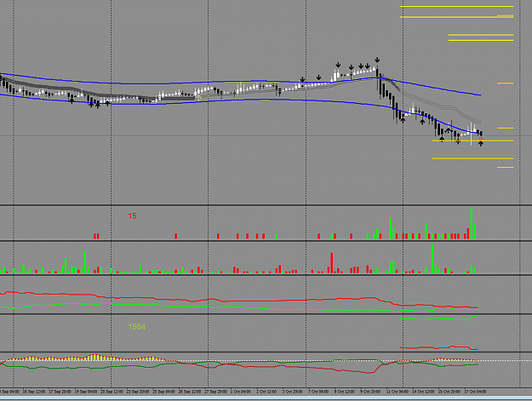Click the tallest green bar in the second histogram panel

[432, 258]
